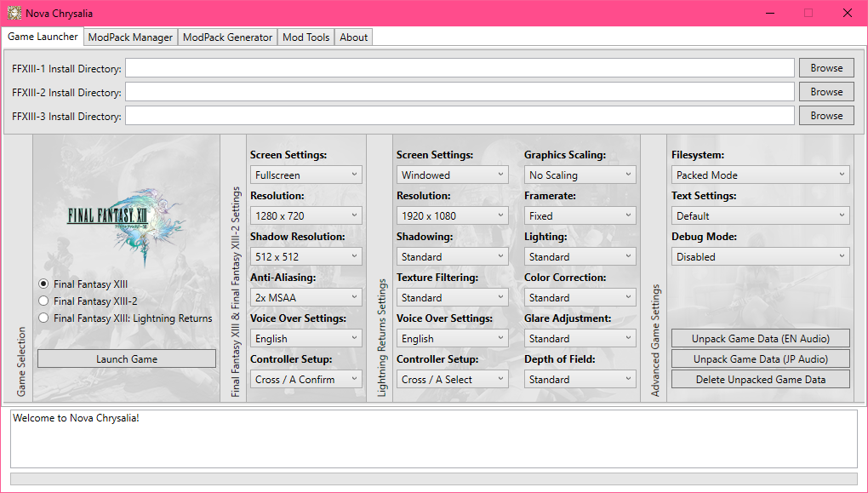868x493 pixels.
Task: Open FFXIII Voice Over English dropdown
Action: (306, 338)
